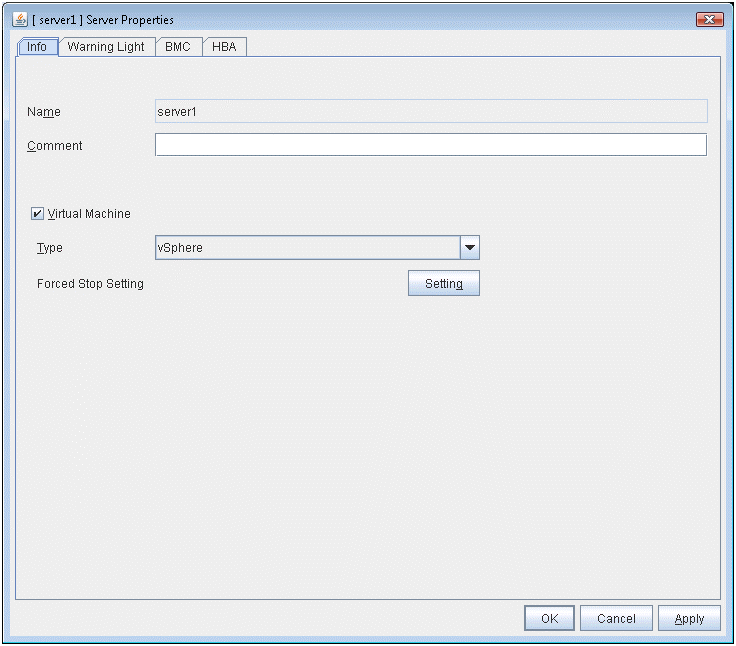736x646 pixels.
Task: Click the Java icon in the title bar
Action: click(x=20, y=20)
